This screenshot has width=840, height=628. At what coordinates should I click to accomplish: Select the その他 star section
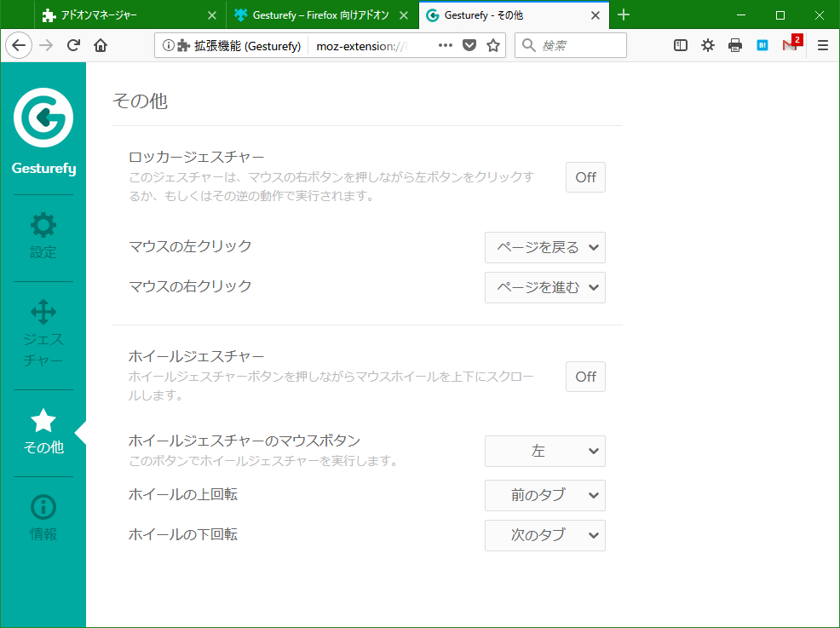click(43, 431)
